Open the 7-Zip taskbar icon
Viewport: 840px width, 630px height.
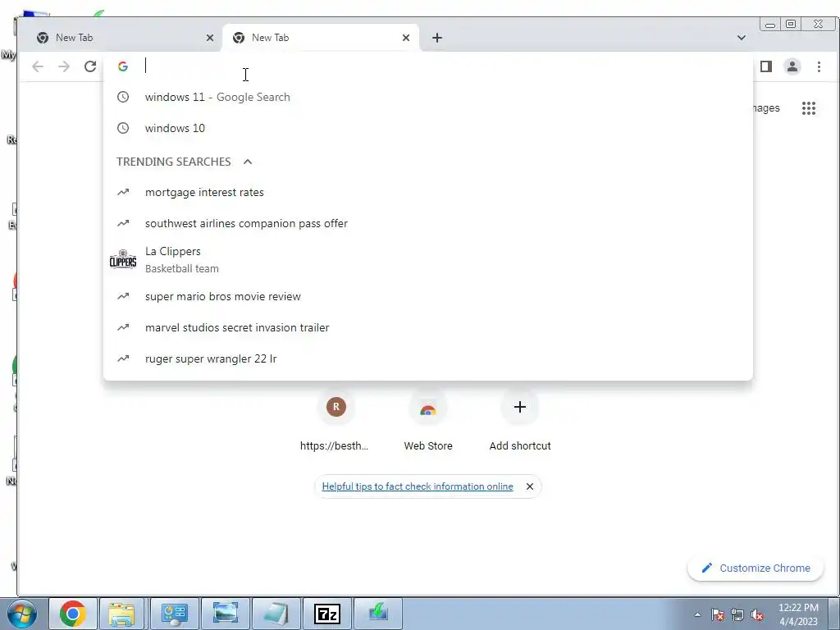(x=327, y=614)
